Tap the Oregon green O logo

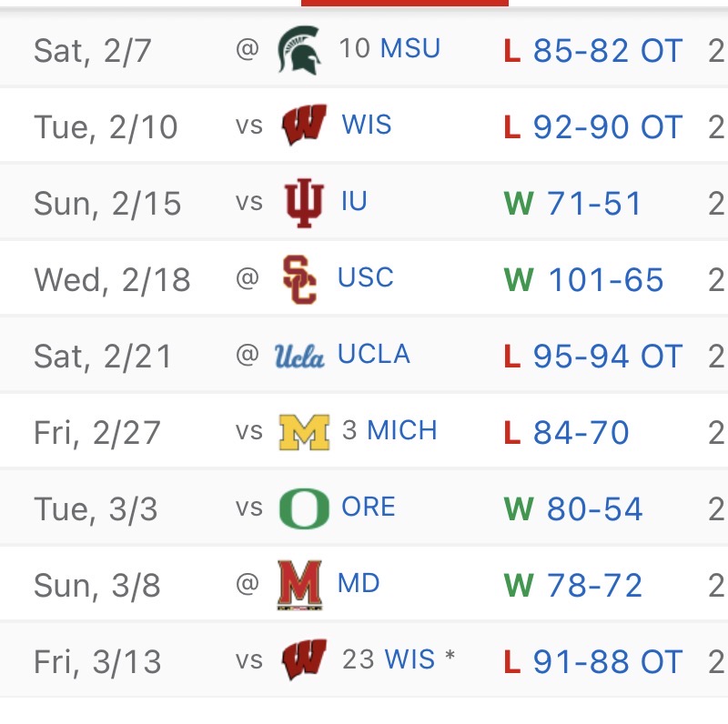(304, 508)
